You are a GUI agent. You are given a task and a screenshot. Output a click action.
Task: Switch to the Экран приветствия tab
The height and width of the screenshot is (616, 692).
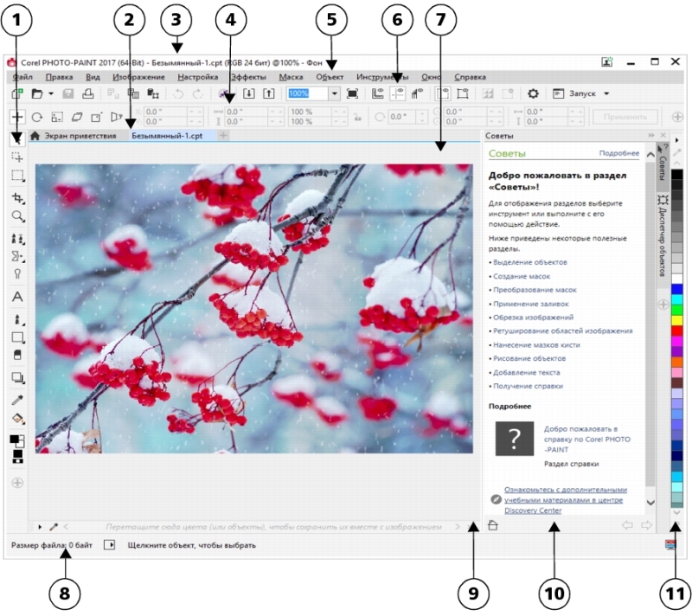pos(79,136)
